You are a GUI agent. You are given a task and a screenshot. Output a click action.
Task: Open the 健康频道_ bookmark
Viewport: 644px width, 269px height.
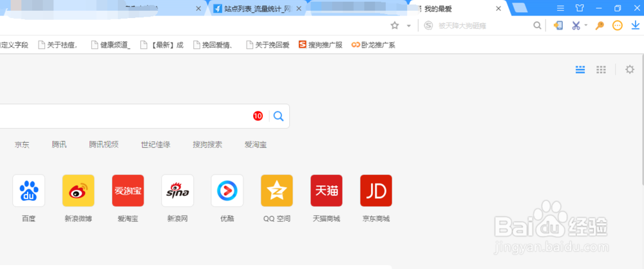[111, 45]
